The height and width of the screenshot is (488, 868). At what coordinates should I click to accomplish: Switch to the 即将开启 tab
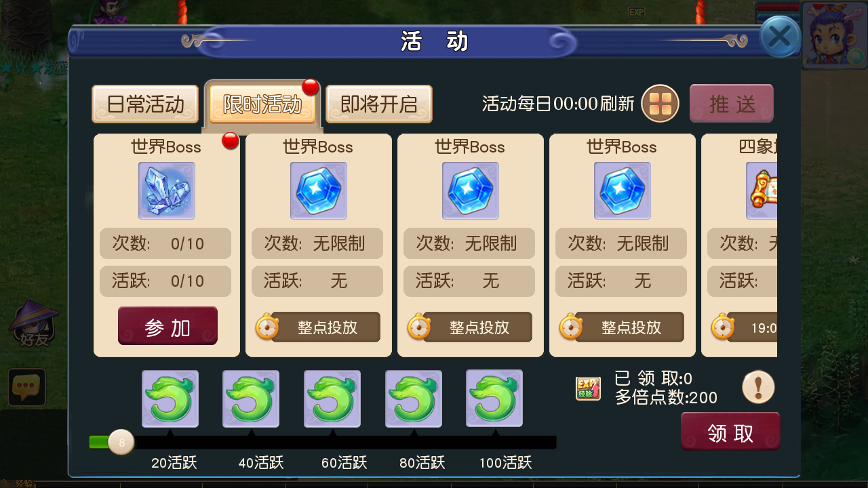pos(379,104)
